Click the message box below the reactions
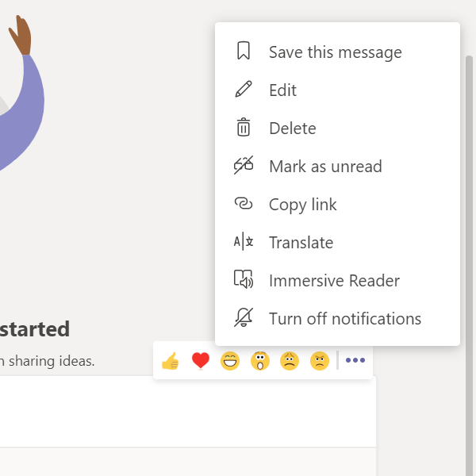The height and width of the screenshot is (476, 476). point(187,411)
